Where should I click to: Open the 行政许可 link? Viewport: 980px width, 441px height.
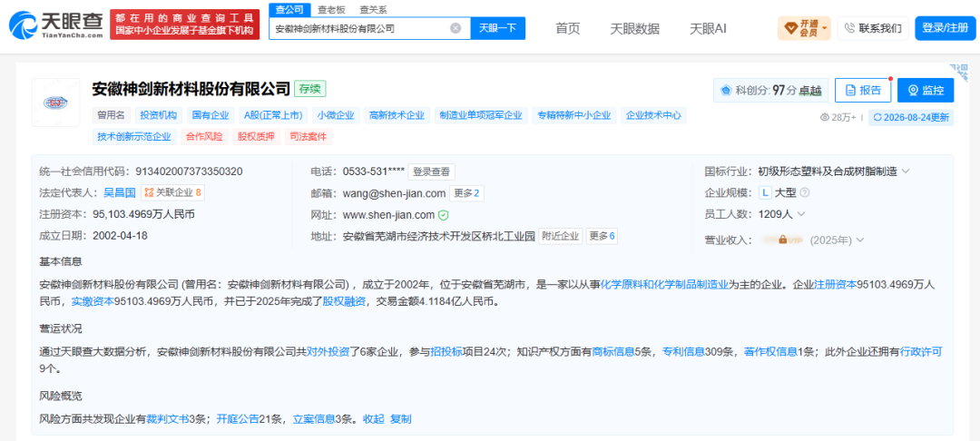921,352
